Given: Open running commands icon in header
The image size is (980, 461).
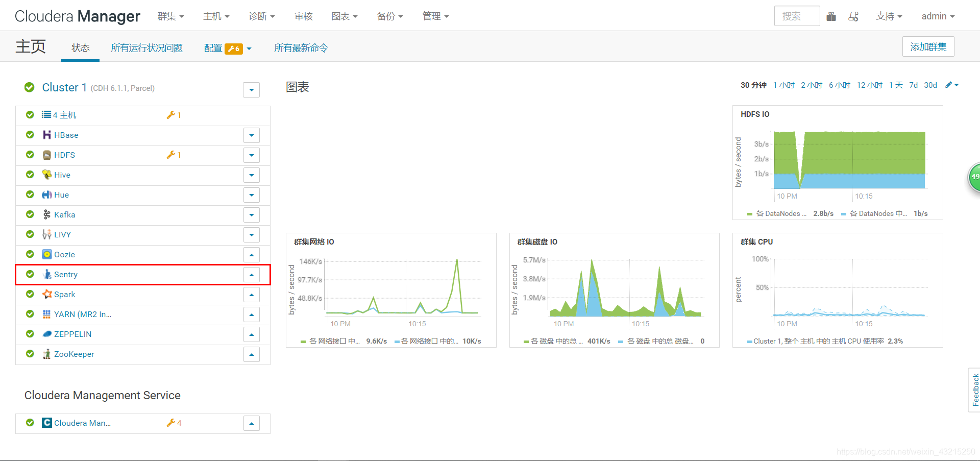Looking at the screenshot, I should coord(853,16).
